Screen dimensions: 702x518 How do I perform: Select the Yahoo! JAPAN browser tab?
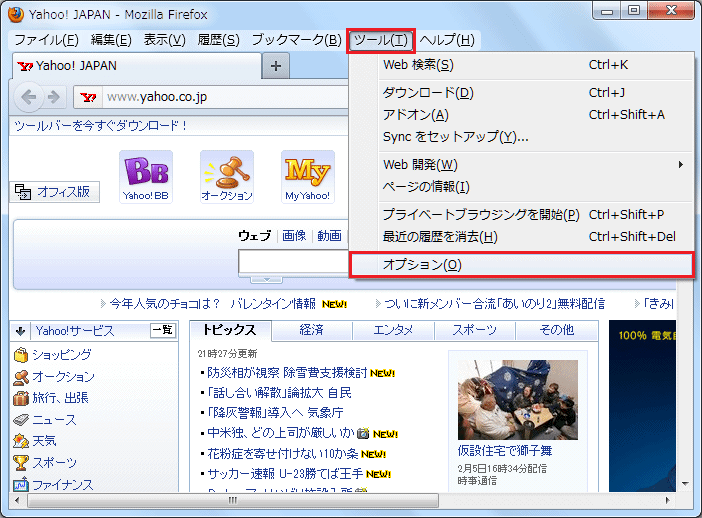[137, 66]
